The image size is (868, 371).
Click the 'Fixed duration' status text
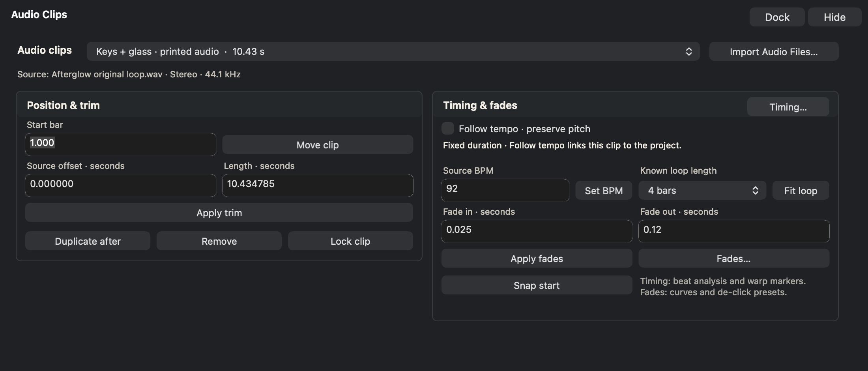pos(562,145)
